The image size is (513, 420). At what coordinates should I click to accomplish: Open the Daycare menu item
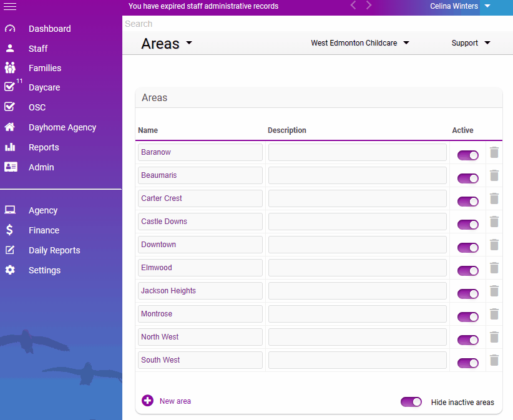[44, 87]
